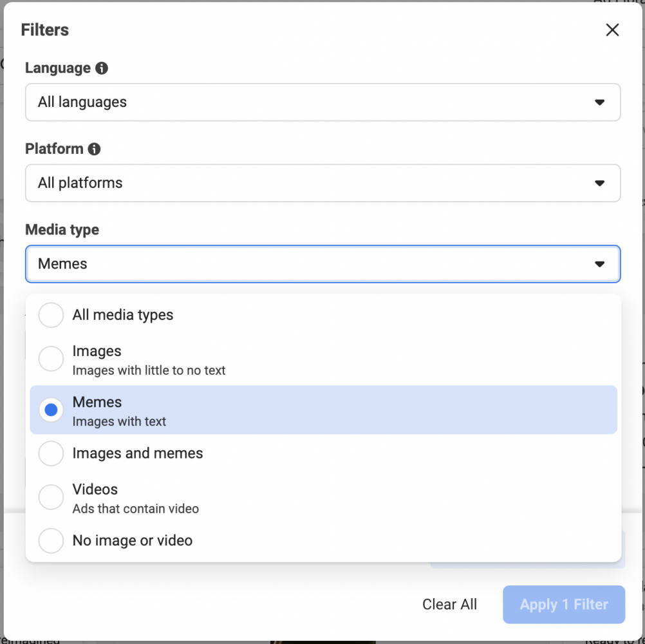
Task: Click the selected Memes radio button
Action: pyautogui.click(x=51, y=410)
